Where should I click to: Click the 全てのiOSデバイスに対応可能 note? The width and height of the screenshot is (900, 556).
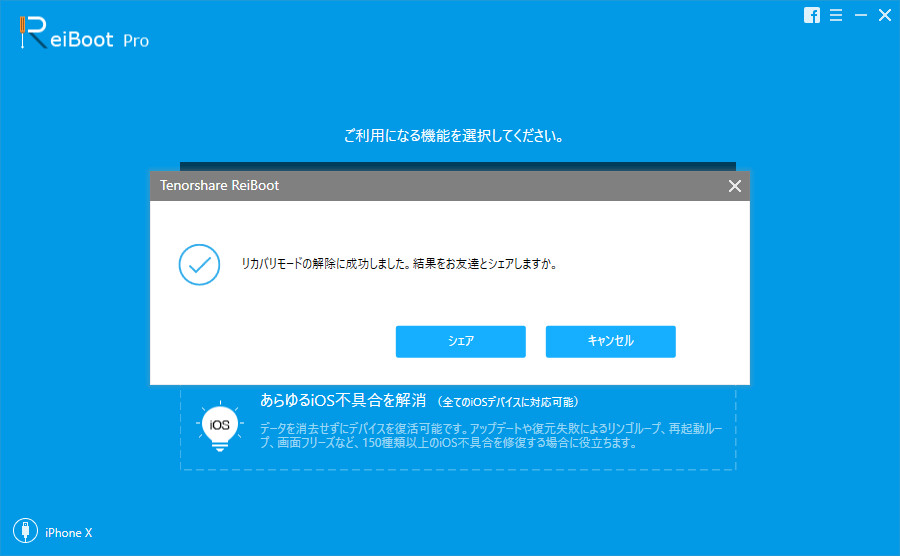[x=508, y=402]
